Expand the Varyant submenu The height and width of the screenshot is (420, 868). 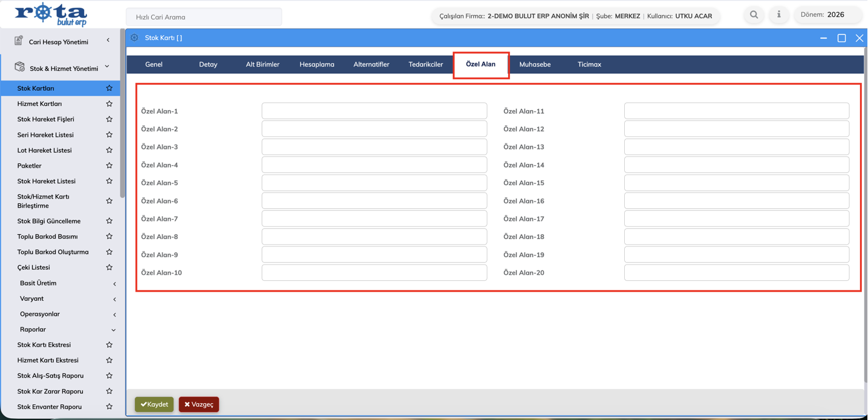click(114, 299)
